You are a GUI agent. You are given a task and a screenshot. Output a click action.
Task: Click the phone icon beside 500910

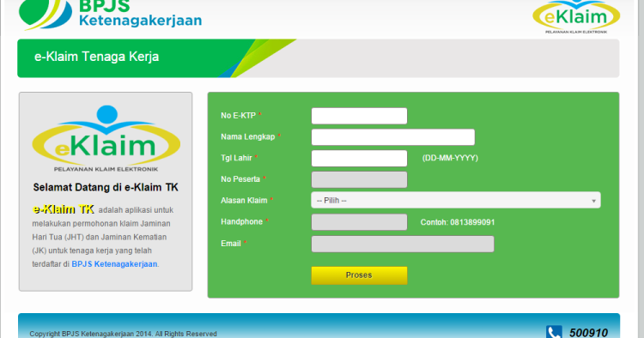554,332
